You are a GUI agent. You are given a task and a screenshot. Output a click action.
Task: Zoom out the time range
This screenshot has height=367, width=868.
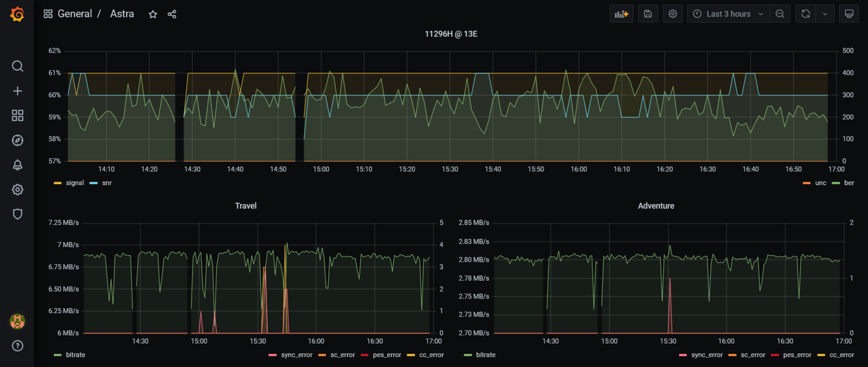tap(780, 14)
